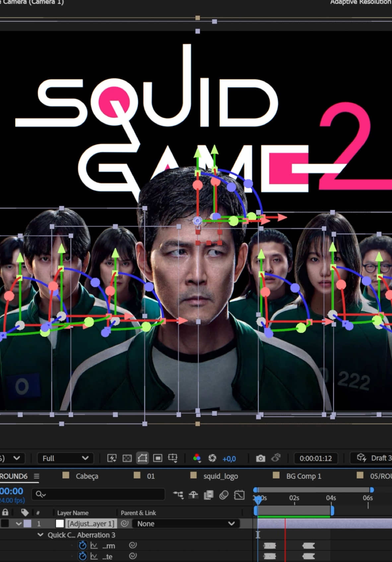Click the Show Snapshot icon
The image size is (392, 562).
276,458
